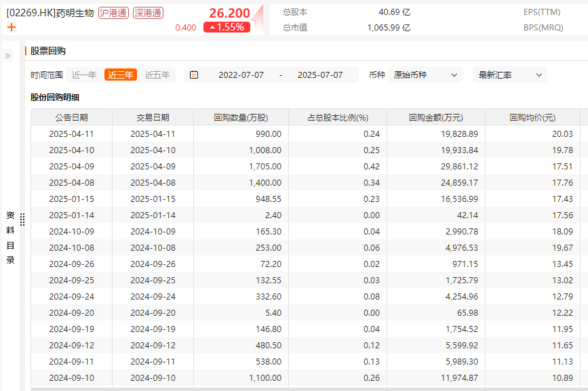
Task: Select share ratio 0.26 in 2024-09-10 row
Action: (338, 378)
